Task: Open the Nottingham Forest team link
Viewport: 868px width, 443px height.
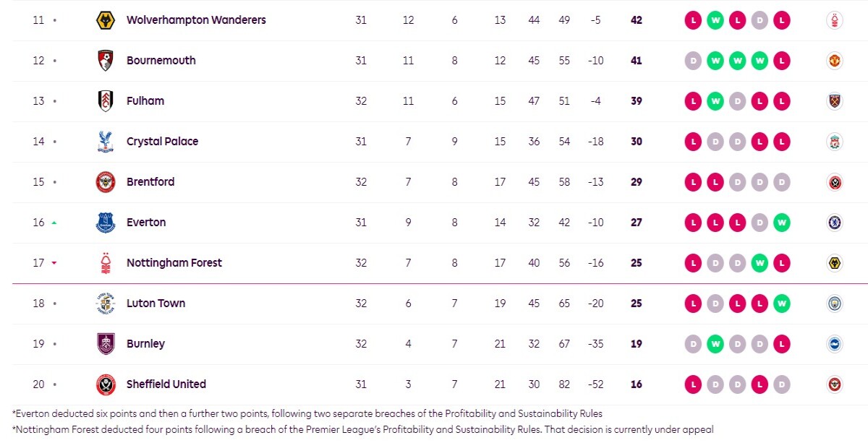Action: click(x=174, y=263)
